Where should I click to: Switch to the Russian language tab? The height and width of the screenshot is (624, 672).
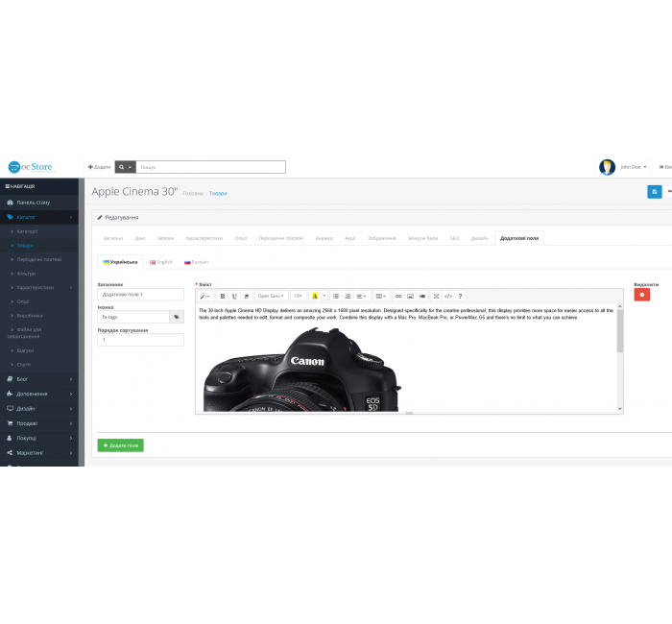(x=196, y=262)
